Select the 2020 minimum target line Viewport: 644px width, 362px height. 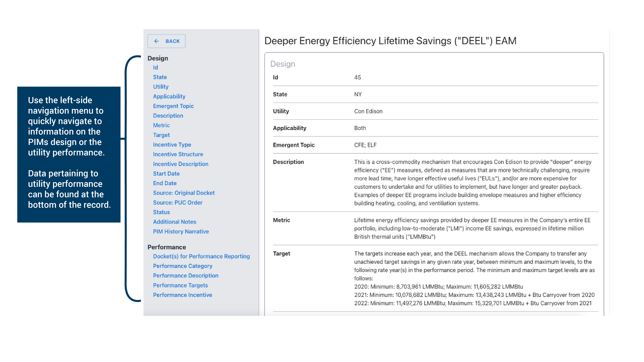[439, 287]
